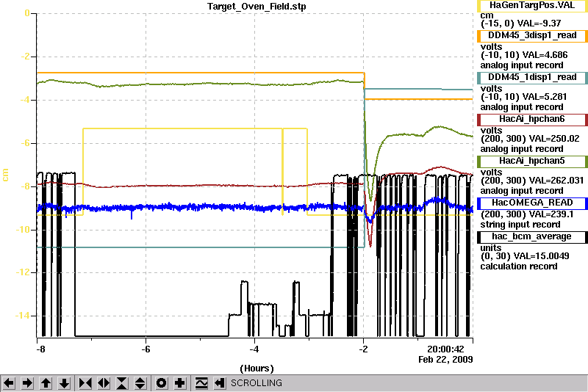This screenshot has width=588, height=392.
Task: Click the SCROLLING status text
Action: point(256,383)
